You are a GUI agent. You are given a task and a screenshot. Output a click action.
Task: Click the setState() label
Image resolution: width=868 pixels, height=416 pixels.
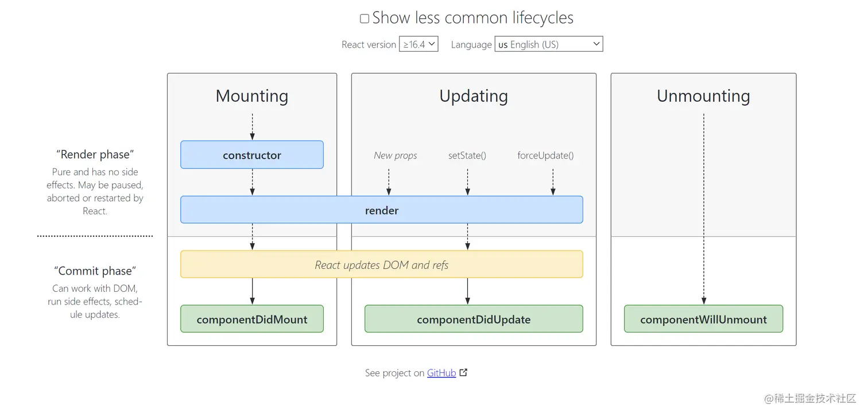pyautogui.click(x=467, y=155)
